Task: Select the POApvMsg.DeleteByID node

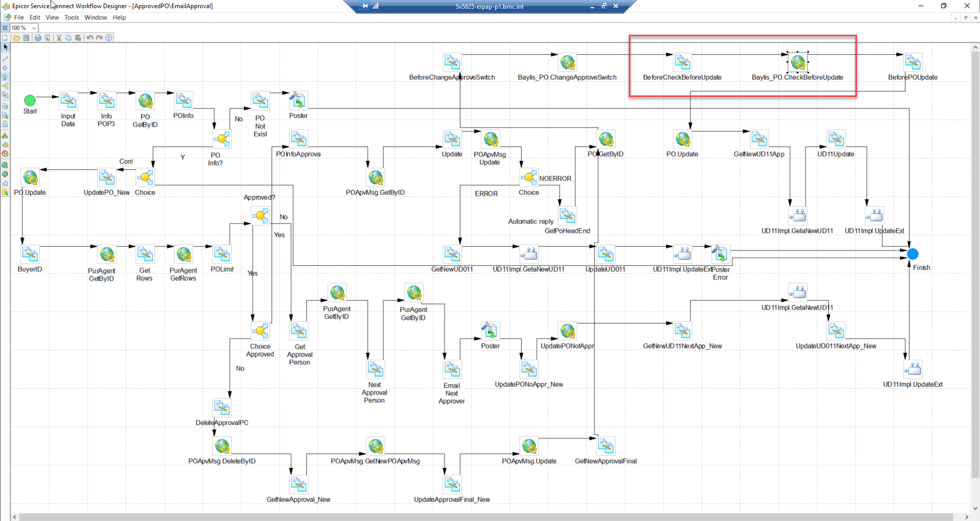Action: pos(222,446)
